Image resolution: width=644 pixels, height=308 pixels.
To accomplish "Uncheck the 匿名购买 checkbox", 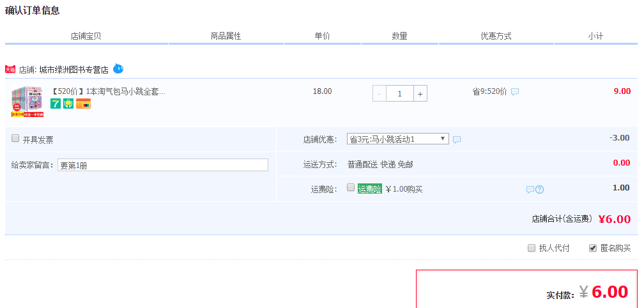I will click(593, 248).
